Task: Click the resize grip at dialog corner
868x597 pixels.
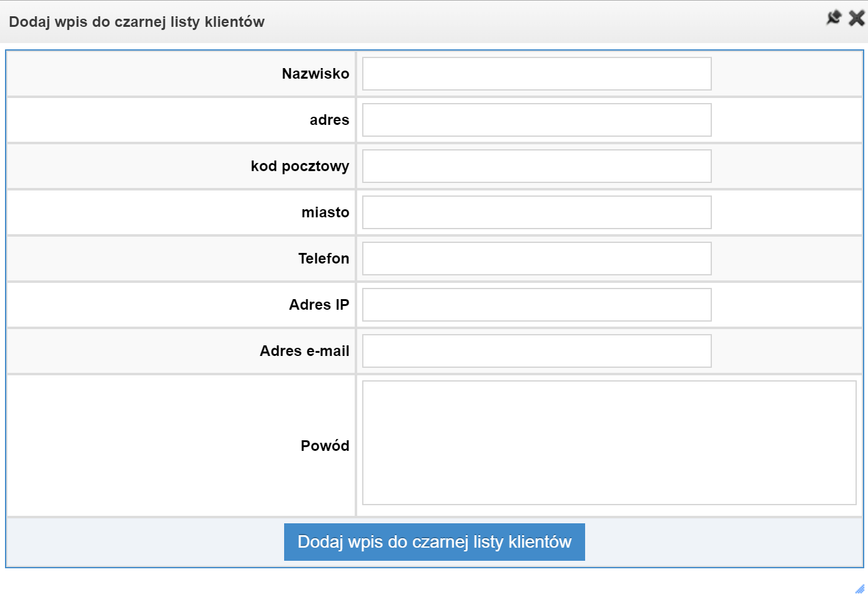Action: (x=860, y=589)
